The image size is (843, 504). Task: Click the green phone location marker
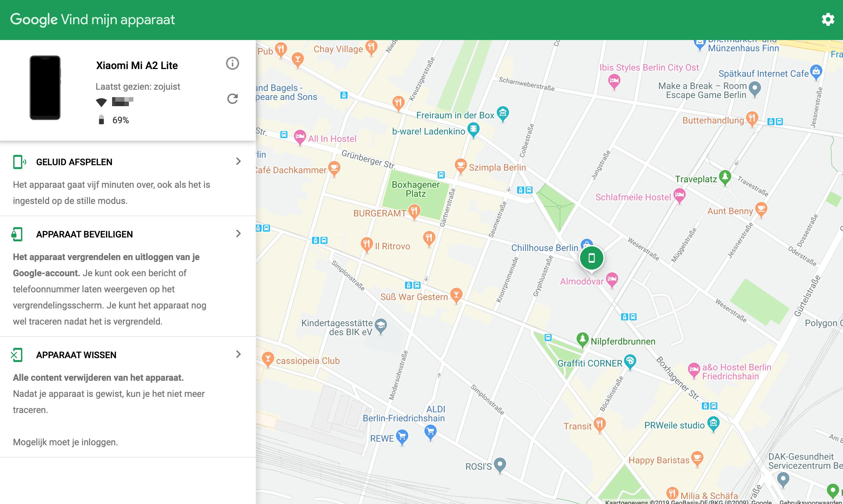click(x=591, y=258)
